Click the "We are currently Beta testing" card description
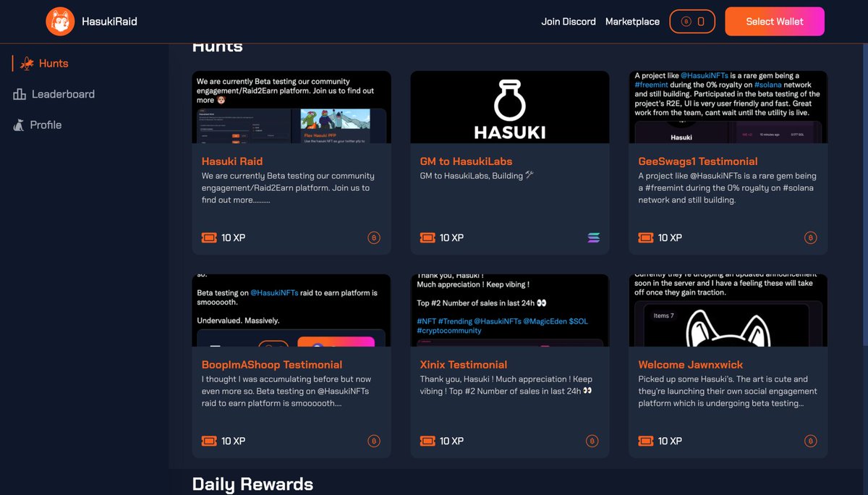Image resolution: width=868 pixels, height=495 pixels. tap(288, 188)
